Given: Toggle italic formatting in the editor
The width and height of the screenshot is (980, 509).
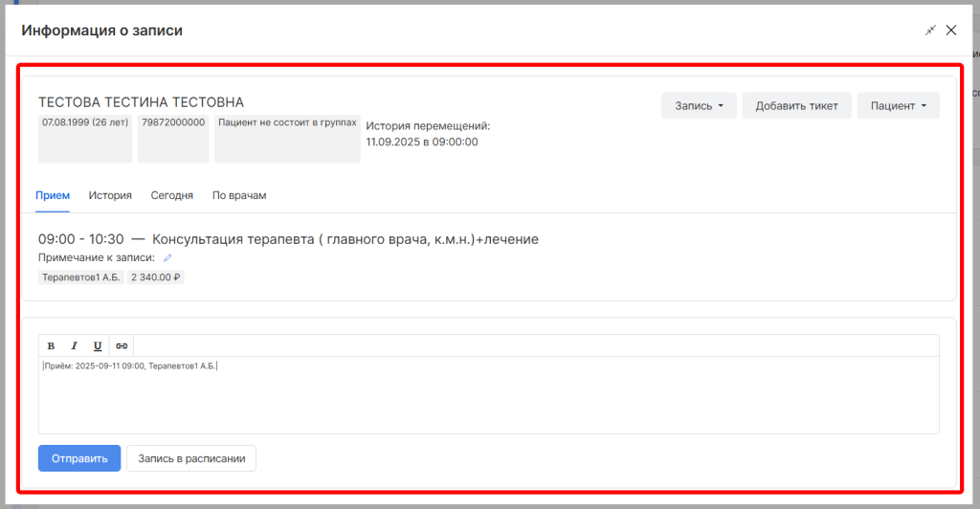Looking at the screenshot, I should (x=74, y=345).
